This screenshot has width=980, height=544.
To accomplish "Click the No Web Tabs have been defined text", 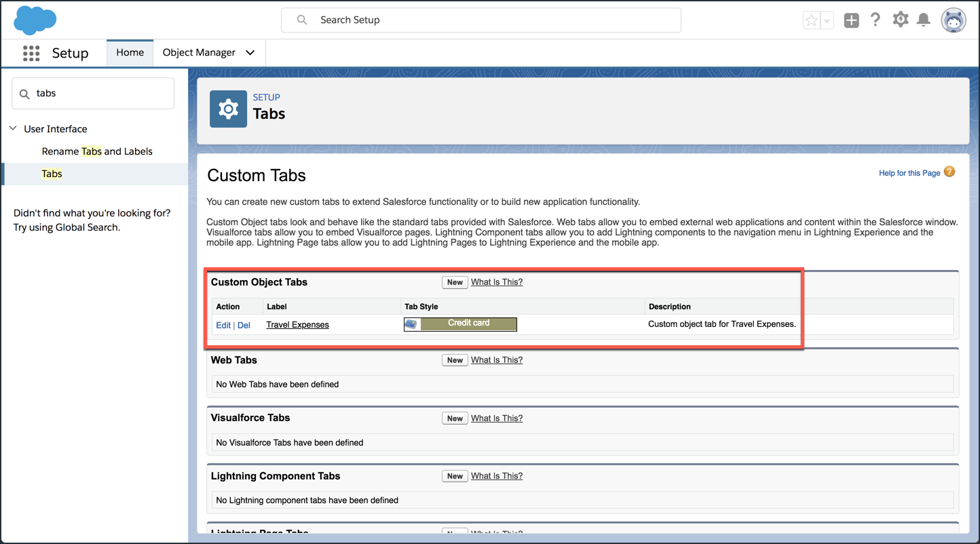I will 277,384.
